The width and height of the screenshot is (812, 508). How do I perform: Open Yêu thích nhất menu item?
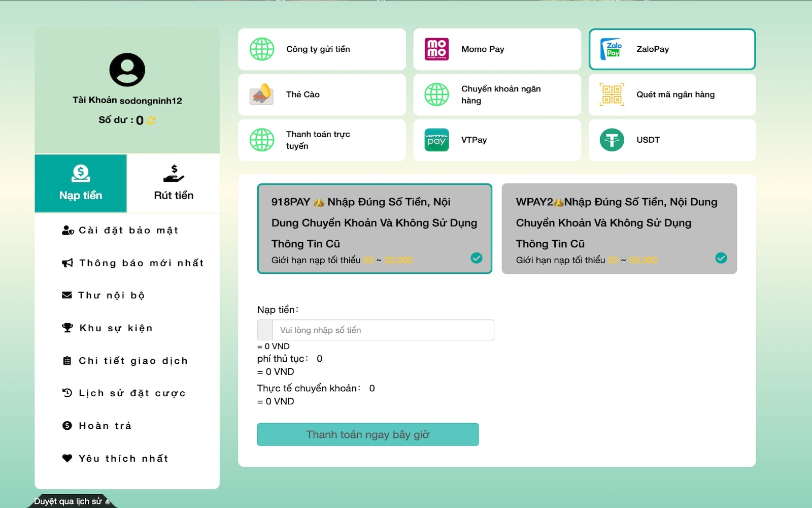click(x=115, y=458)
